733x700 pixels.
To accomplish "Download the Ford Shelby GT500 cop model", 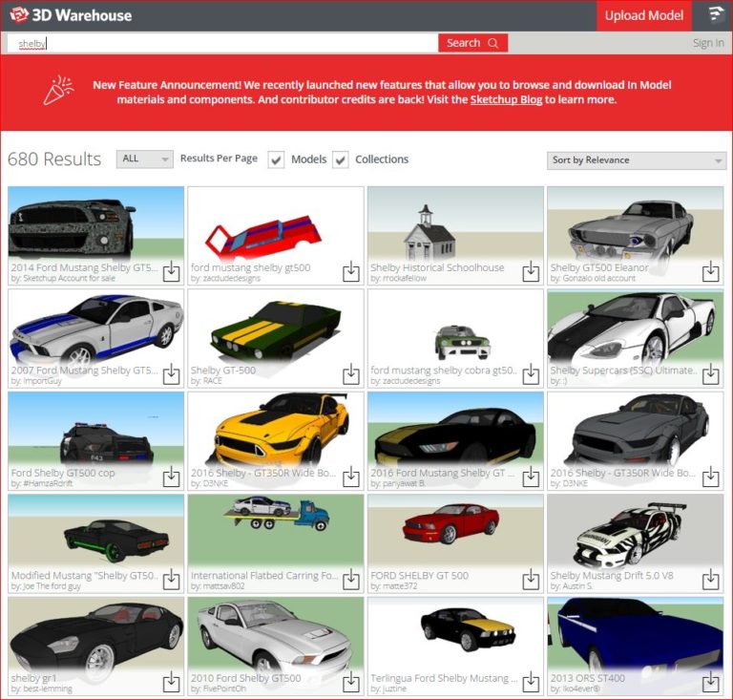I will 172,476.
